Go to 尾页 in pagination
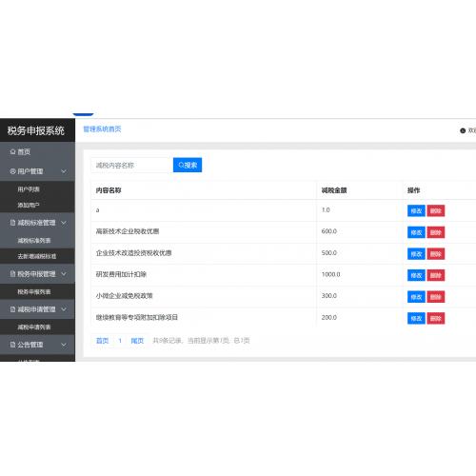The image size is (476, 476). (137, 341)
